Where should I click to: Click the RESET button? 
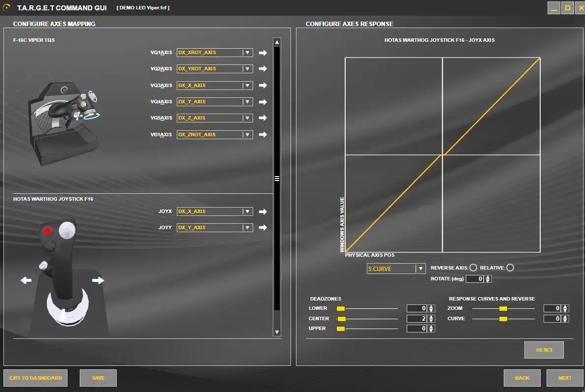(544, 350)
